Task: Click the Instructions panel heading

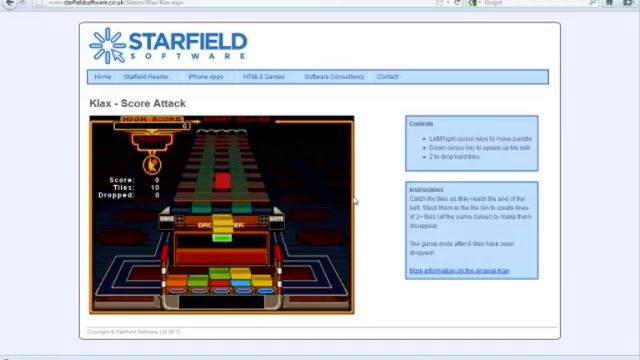Action: pyautogui.click(x=426, y=190)
